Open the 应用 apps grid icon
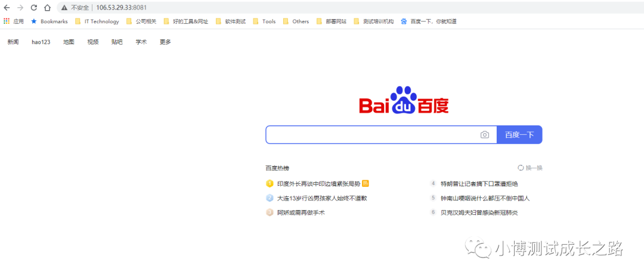This screenshot has width=644, height=277. 7,21
